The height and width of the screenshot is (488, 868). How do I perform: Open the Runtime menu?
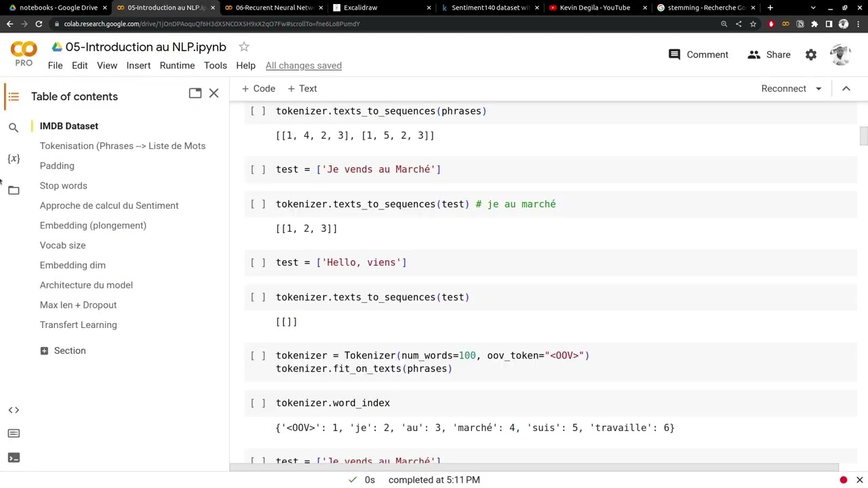[177, 66]
